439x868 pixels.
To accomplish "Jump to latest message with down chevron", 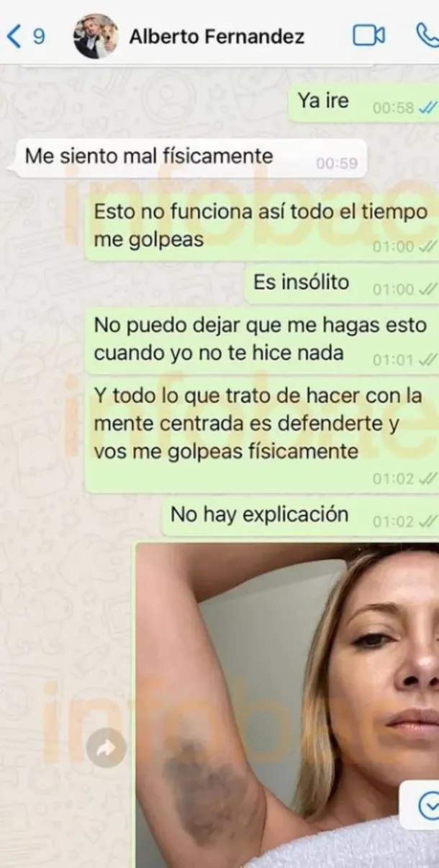I will click(429, 801).
